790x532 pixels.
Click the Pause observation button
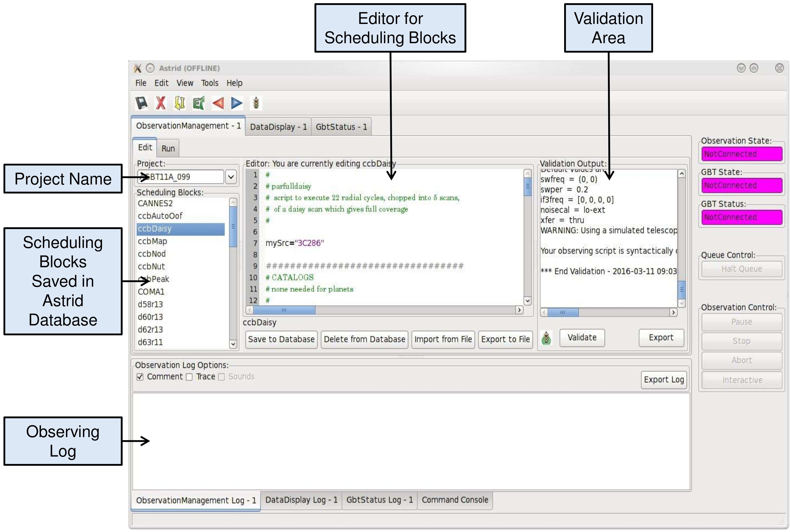(x=742, y=322)
